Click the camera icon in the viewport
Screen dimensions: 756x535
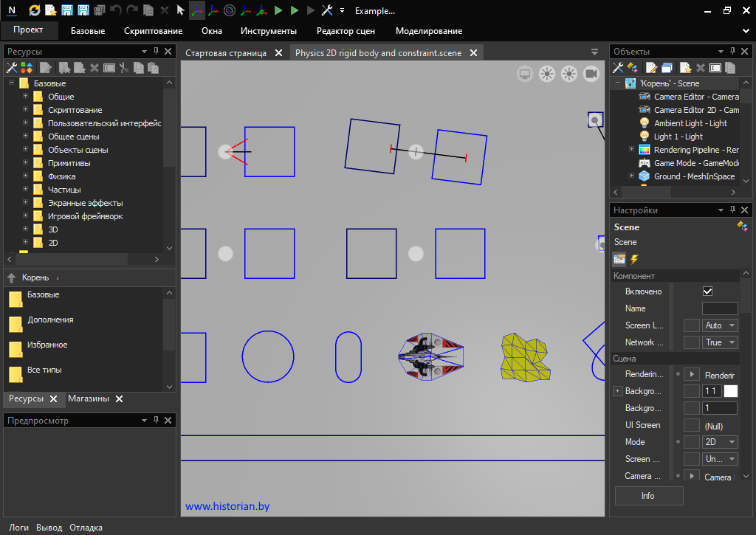coord(591,74)
